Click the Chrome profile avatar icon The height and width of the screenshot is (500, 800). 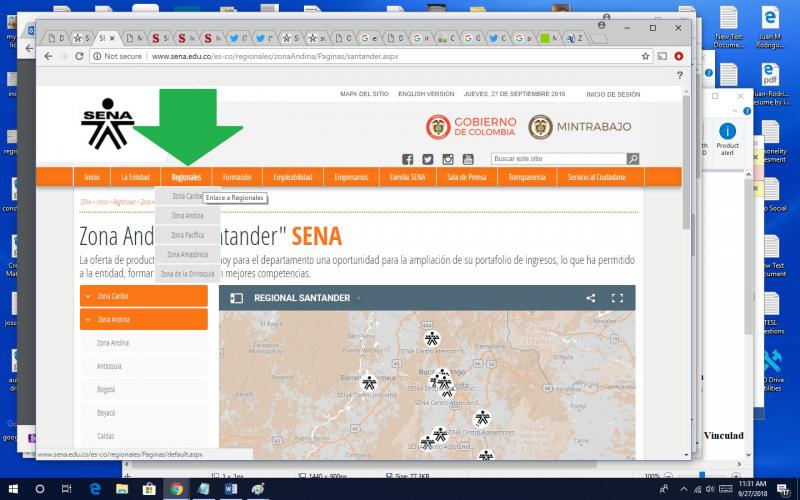tap(602, 25)
